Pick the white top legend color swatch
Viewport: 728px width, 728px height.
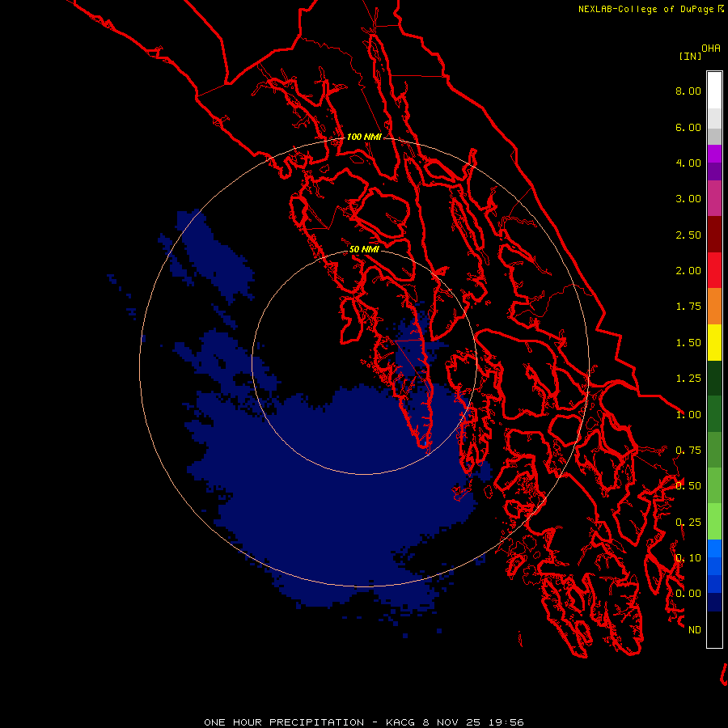[714, 91]
